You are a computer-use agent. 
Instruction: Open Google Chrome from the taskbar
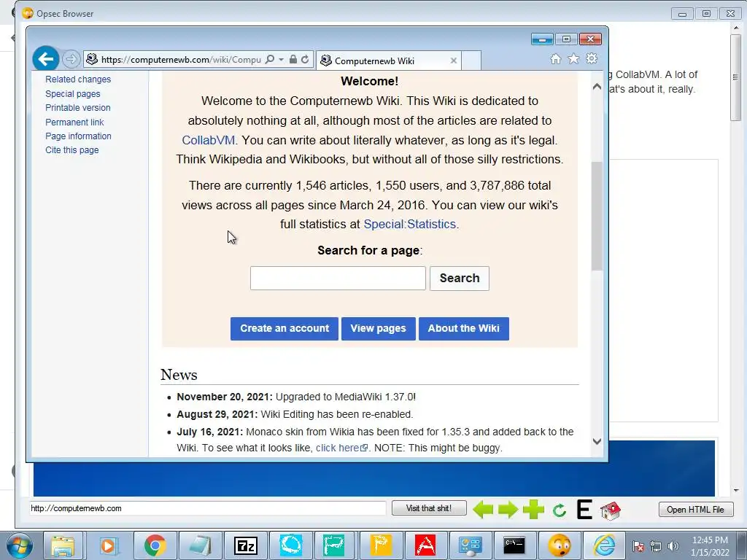(x=155, y=545)
